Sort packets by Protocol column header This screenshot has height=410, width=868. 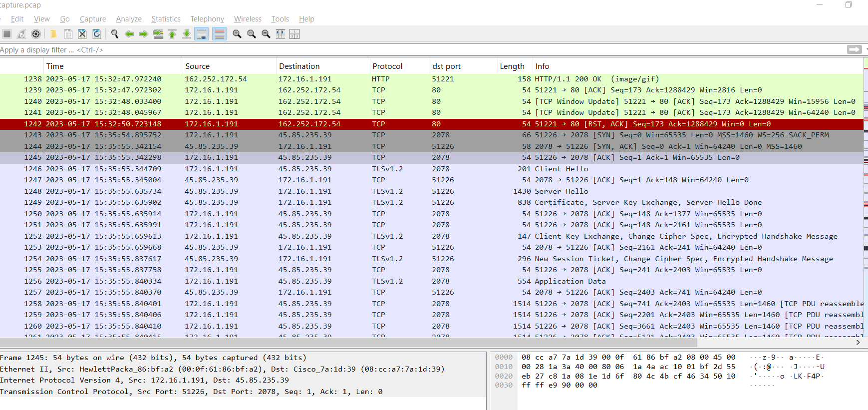pos(387,66)
